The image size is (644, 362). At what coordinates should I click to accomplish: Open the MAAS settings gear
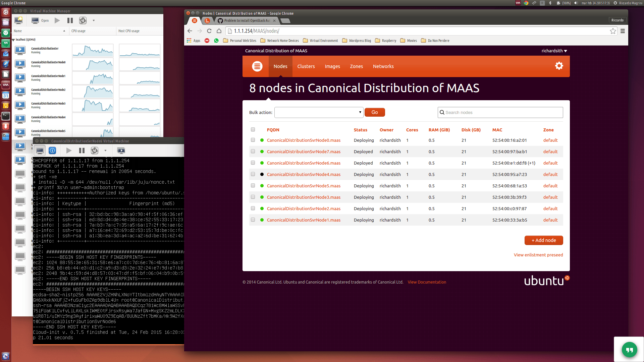[x=559, y=66]
